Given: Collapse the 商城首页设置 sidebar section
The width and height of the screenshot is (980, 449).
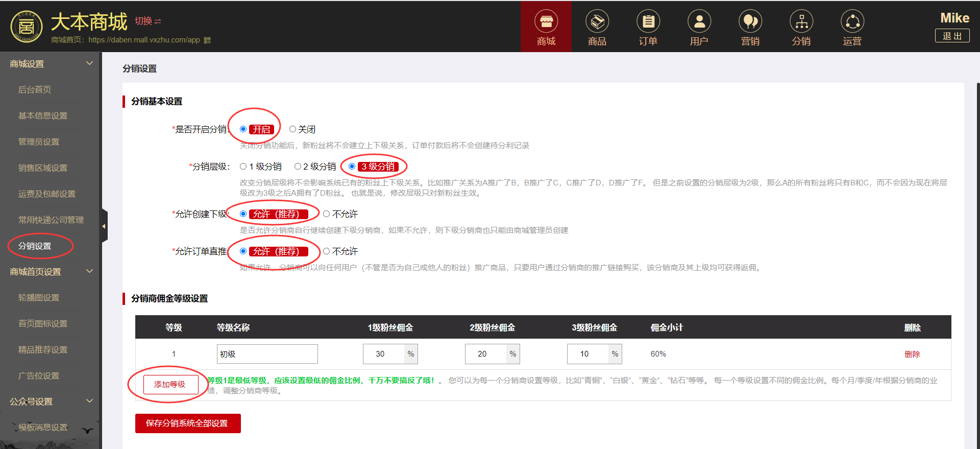Looking at the screenshot, I should pos(89,271).
